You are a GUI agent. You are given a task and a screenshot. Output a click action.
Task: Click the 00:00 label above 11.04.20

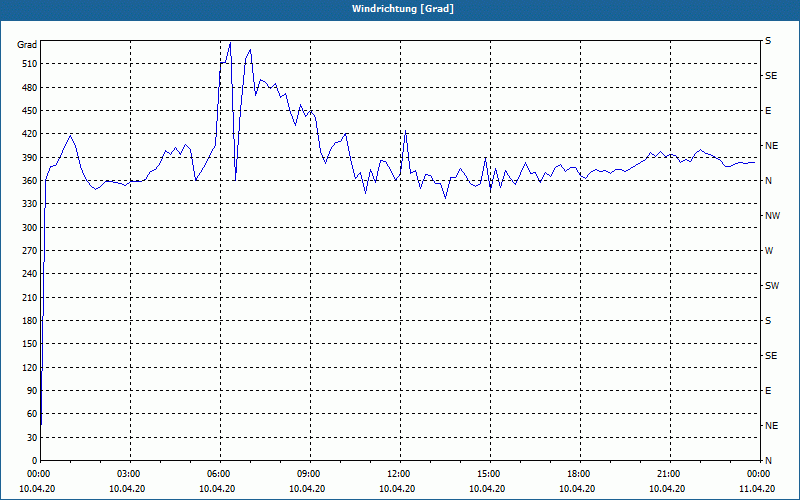[x=758, y=474]
